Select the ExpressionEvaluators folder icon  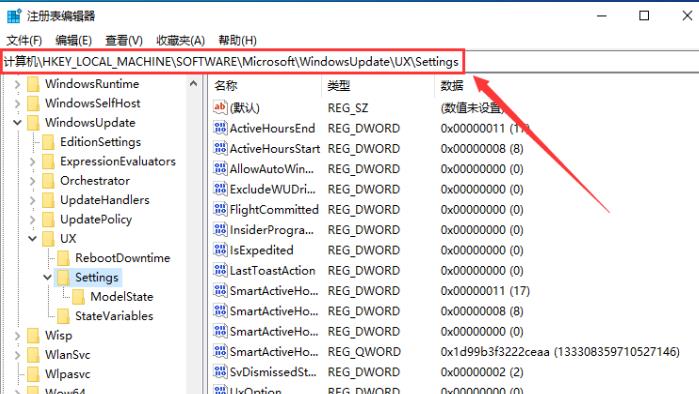pyautogui.click(x=48, y=161)
